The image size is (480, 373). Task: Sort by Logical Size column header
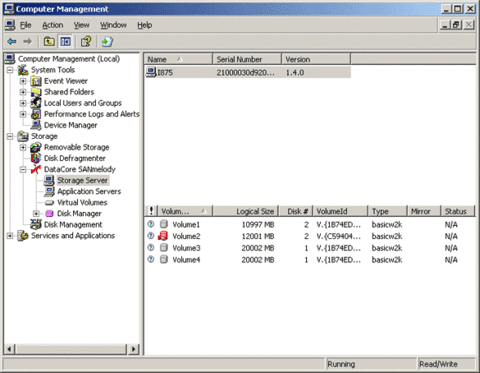[246, 211]
